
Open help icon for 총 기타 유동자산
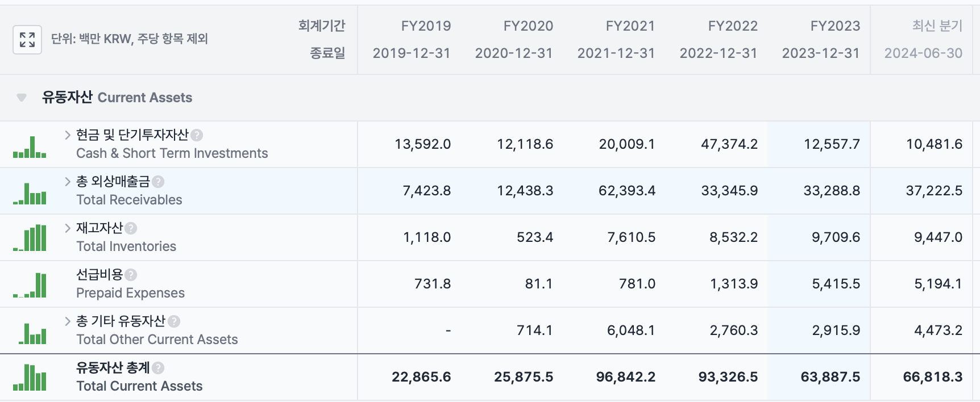tap(174, 321)
